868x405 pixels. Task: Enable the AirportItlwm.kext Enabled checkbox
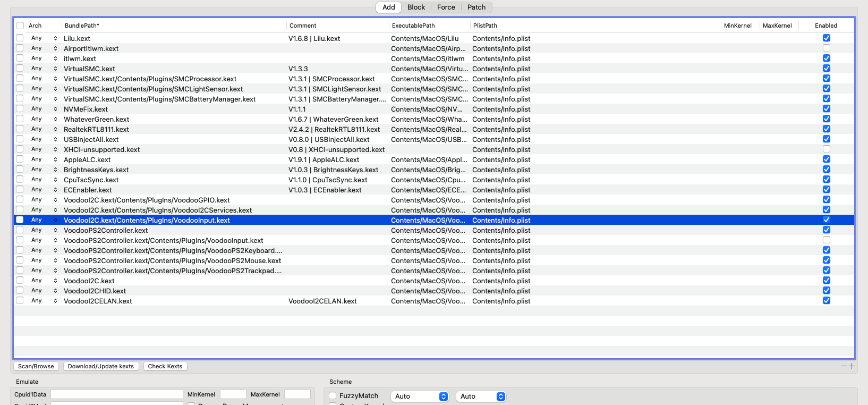[826, 48]
